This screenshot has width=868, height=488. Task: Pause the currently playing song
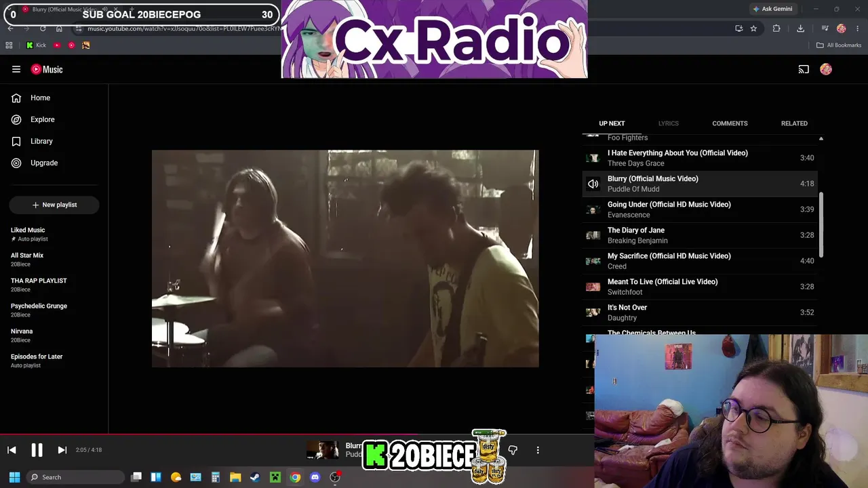(x=37, y=450)
